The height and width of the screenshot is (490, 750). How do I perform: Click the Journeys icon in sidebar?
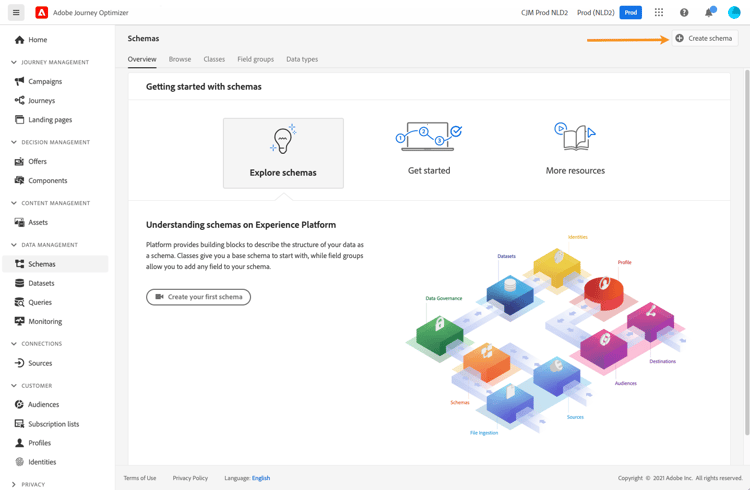[19, 100]
